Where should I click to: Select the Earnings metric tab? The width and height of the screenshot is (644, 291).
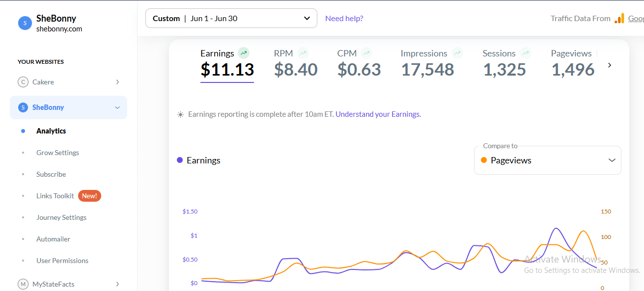pyautogui.click(x=227, y=64)
